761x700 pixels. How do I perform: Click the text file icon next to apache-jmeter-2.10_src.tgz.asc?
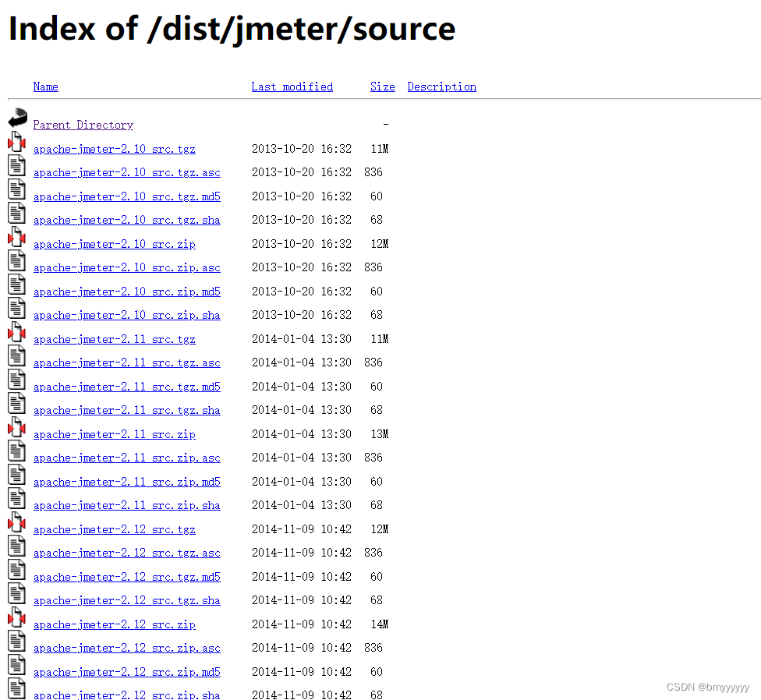point(16,164)
